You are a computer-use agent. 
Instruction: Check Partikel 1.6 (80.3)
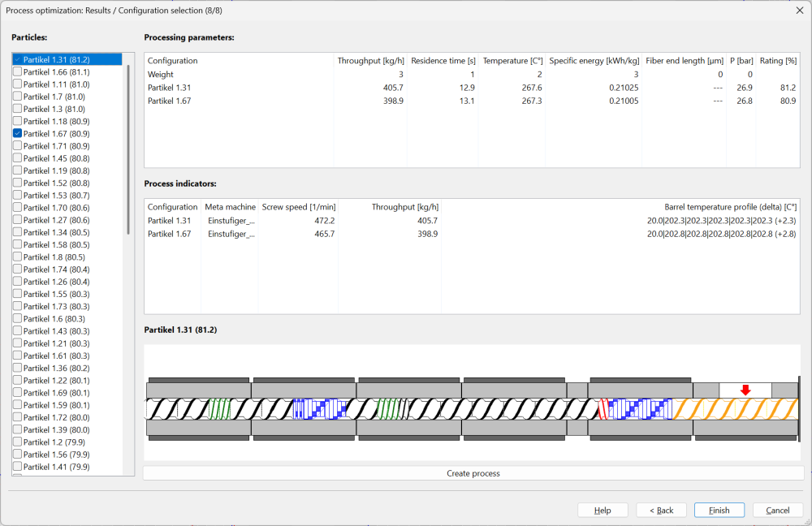[18, 318]
